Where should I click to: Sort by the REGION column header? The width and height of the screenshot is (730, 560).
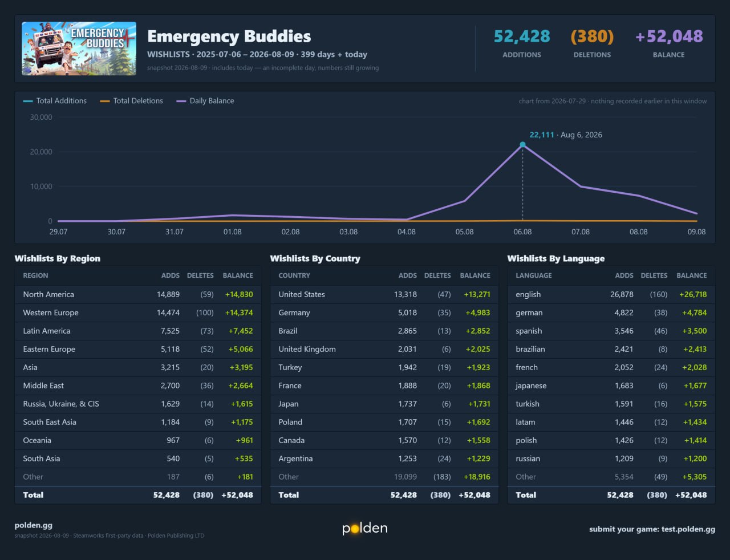click(x=35, y=275)
